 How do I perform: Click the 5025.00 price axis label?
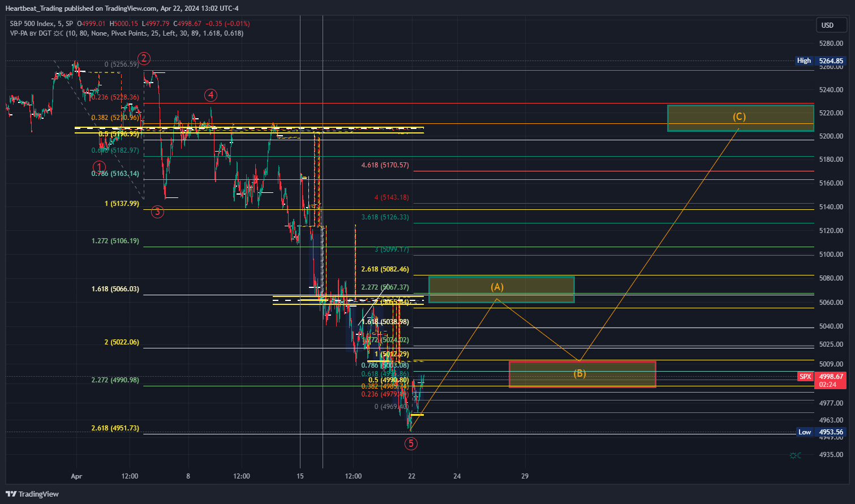pyautogui.click(x=831, y=344)
